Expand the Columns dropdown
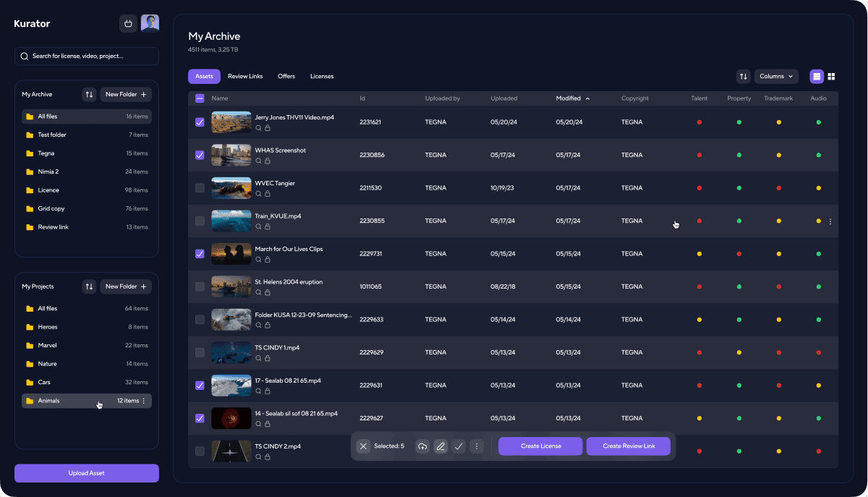868x497 pixels. click(776, 77)
